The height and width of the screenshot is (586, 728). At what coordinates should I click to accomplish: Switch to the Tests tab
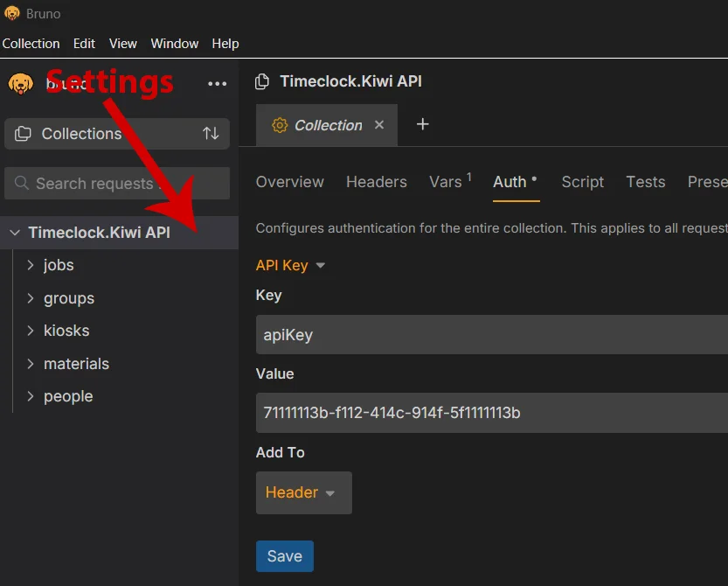(x=645, y=182)
